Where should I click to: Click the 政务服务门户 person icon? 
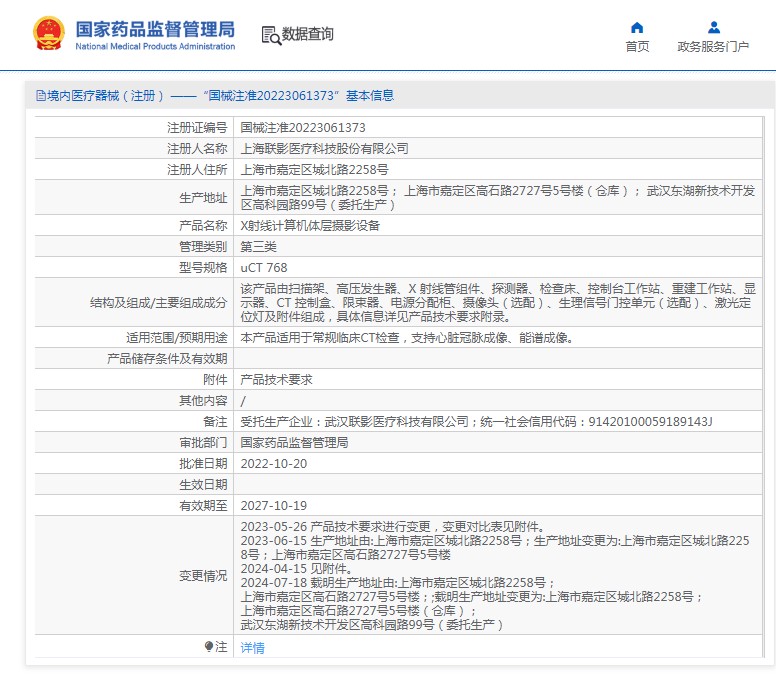pos(713,27)
